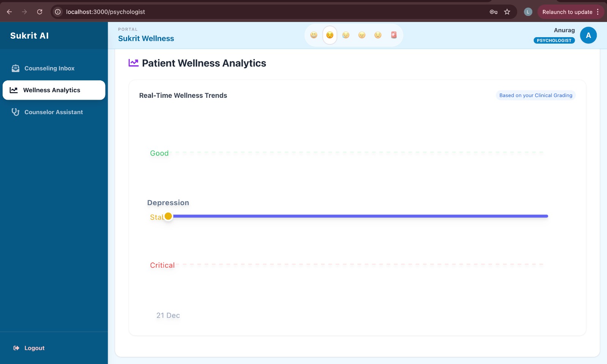The height and width of the screenshot is (364, 607).
Task: Open the Chrome three-dot menu
Action: [598, 12]
